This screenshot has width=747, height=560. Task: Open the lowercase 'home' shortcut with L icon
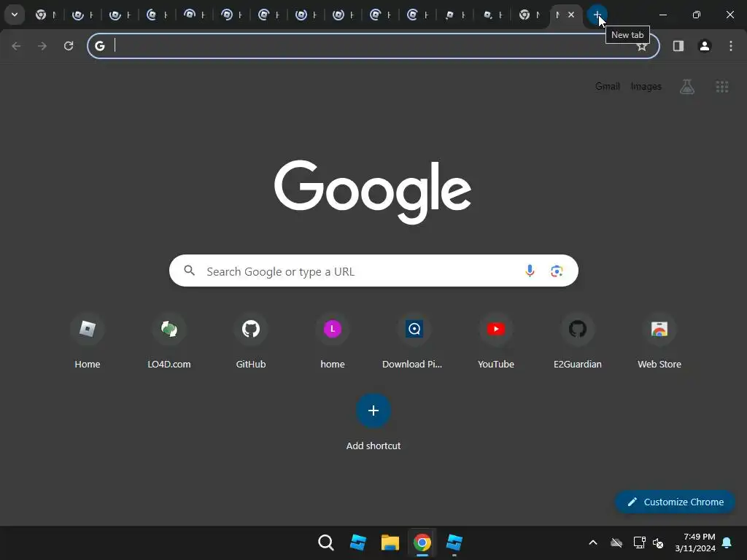click(x=333, y=341)
